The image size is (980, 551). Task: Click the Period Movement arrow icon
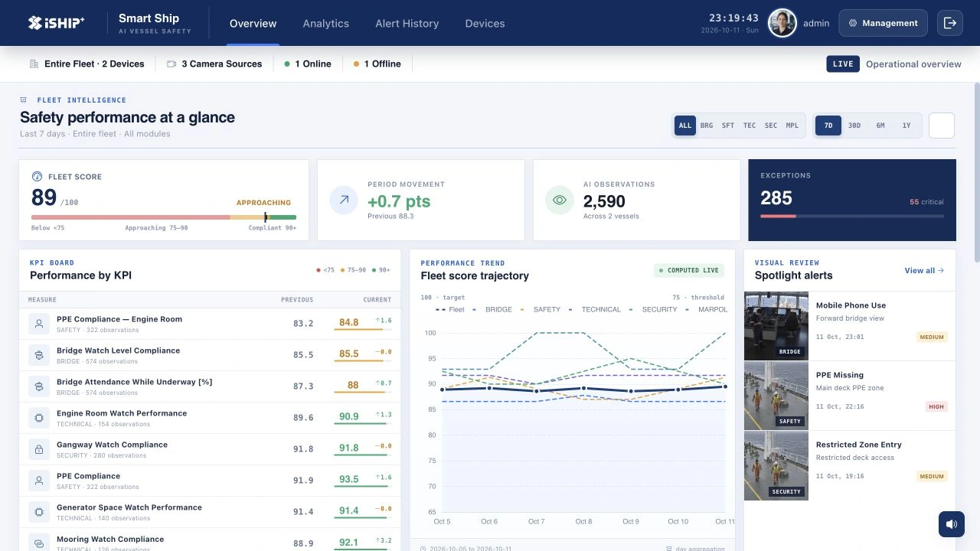point(344,201)
